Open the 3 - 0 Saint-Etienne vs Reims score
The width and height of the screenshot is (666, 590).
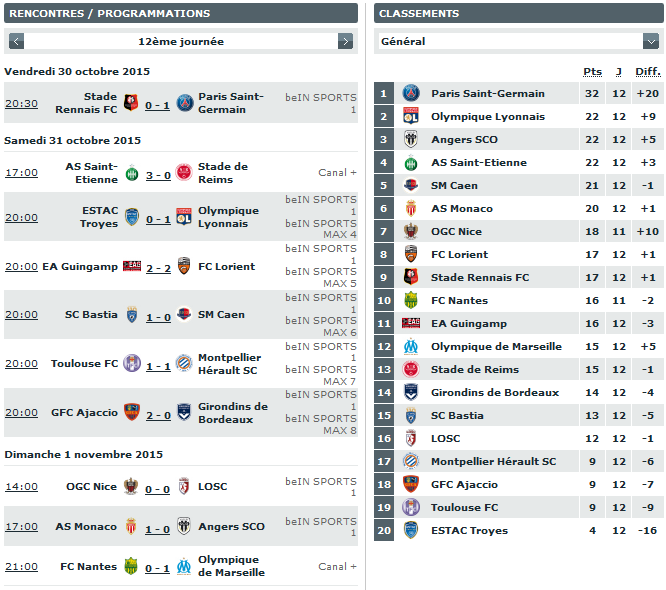point(158,175)
